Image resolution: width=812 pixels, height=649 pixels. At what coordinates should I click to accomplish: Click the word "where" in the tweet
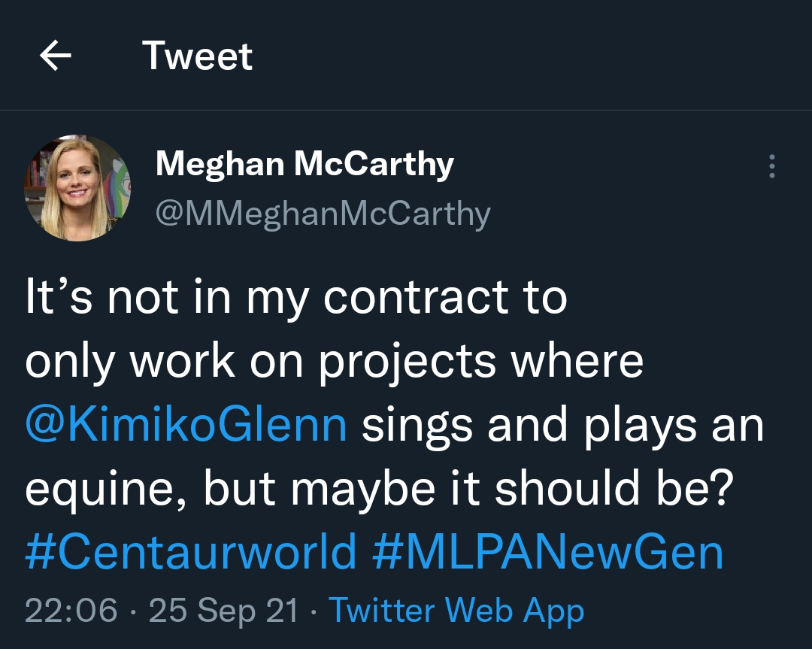pyautogui.click(x=577, y=361)
